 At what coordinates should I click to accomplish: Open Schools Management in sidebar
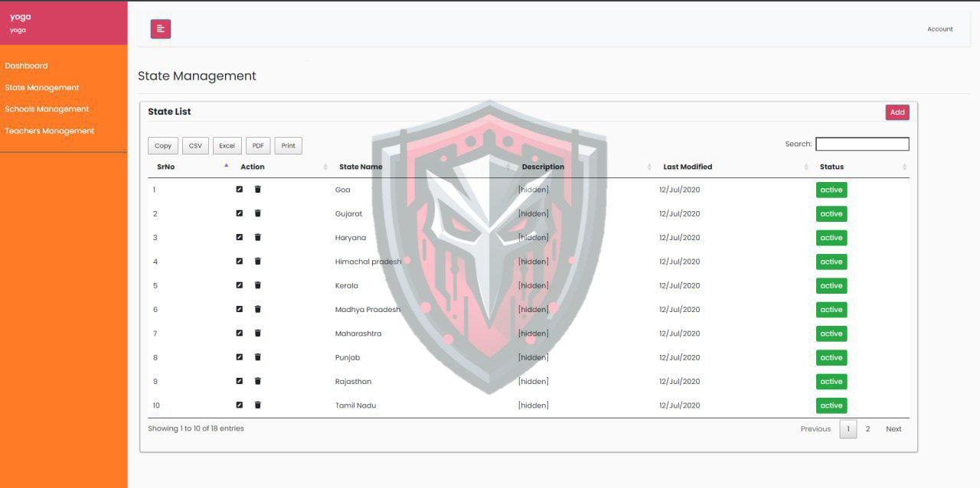(x=47, y=109)
